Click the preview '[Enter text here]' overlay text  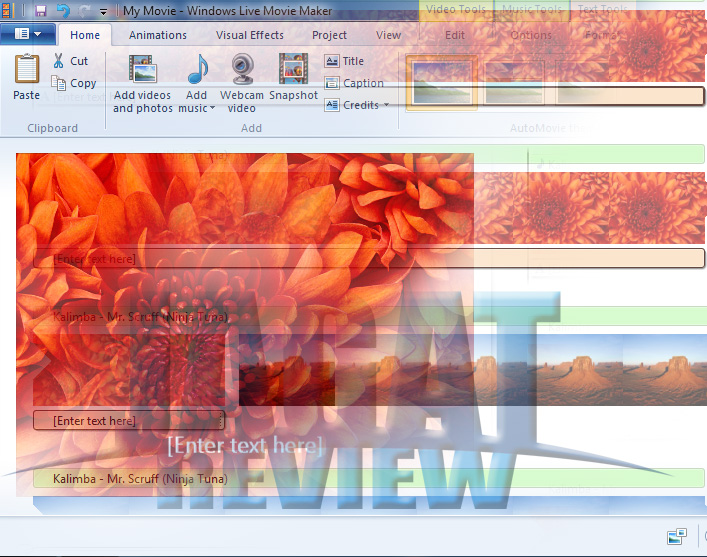pyautogui.click(x=246, y=446)
